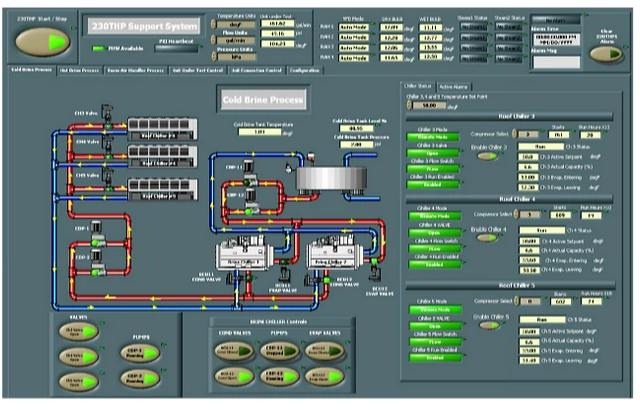Toggle the Enable Chiller 4 switch

coord(487,238)
